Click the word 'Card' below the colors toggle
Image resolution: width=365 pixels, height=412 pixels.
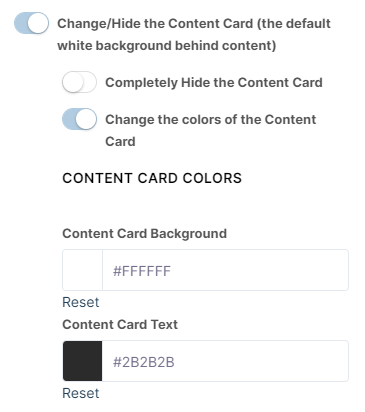pyautogui.click(x=120, y=141)
